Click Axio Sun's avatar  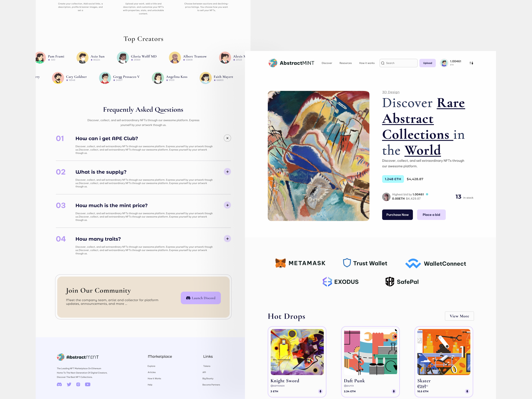pyautogui.click(x=82, y=58)
